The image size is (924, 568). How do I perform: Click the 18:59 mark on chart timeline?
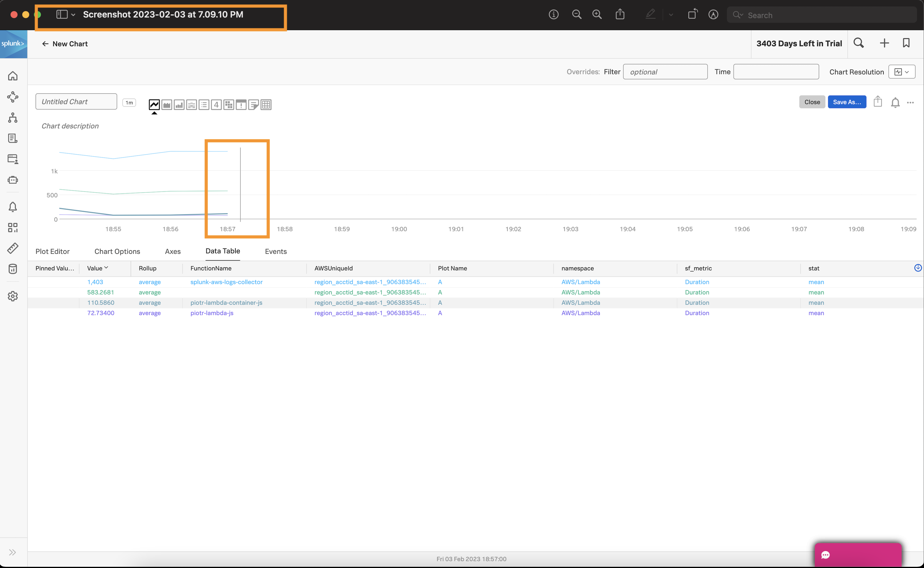pyautogui.click(x=342, y=229)
